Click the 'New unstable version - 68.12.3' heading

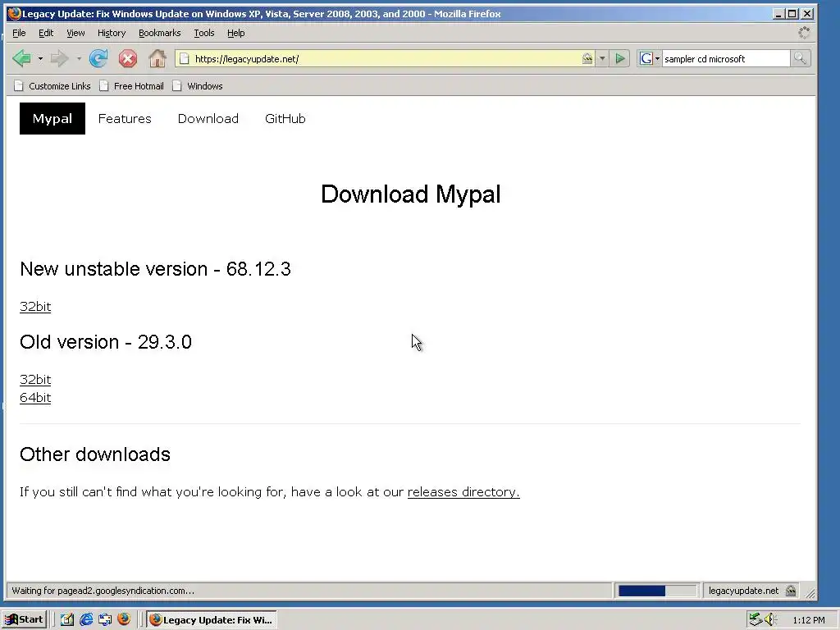(155, 268)
